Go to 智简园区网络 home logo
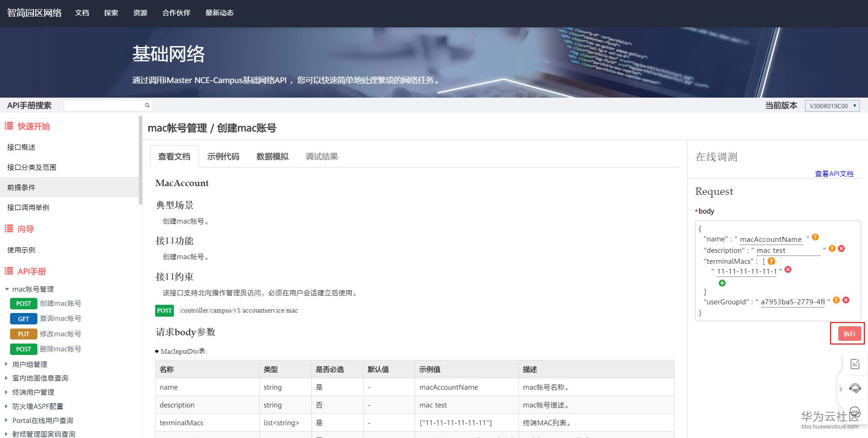868x438 pixels. pos(34,13)
